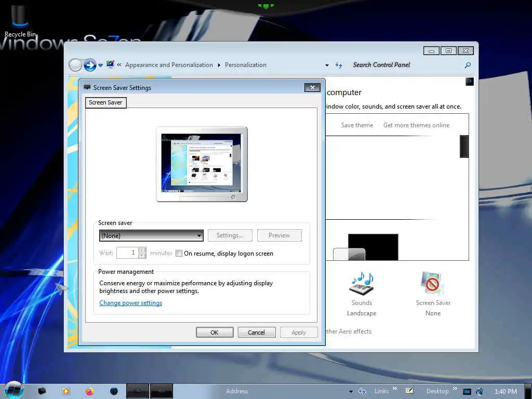The width and height of the screenshot is (532, 399).
Task: Click Cancel in Screen Saver Settings
Action: click(257, 332)
